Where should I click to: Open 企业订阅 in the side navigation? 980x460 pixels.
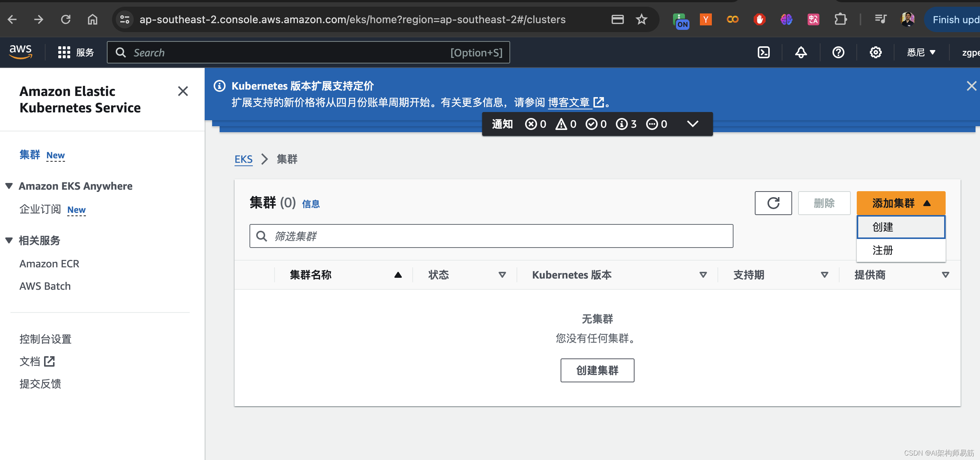[x=40, y=209]
